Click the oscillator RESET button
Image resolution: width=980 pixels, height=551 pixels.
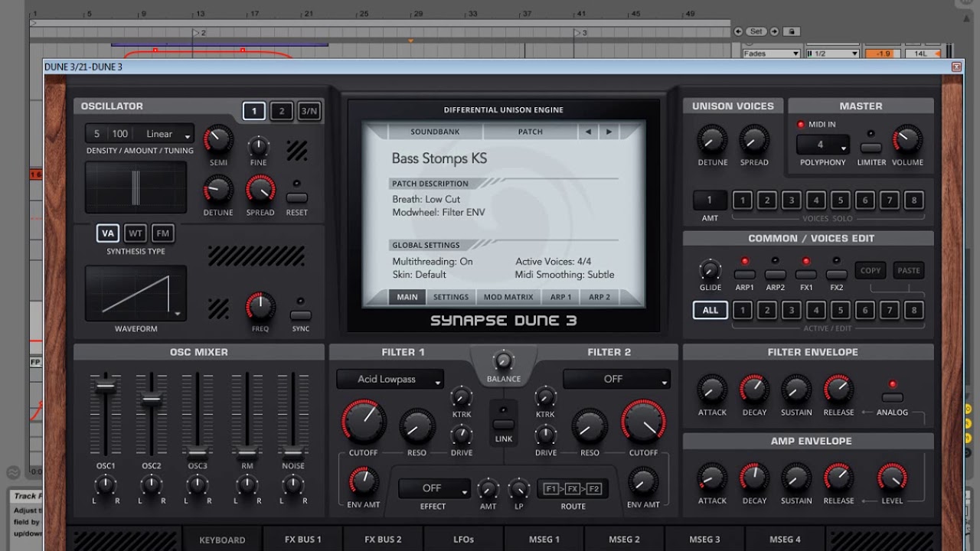tap(297, 197)
